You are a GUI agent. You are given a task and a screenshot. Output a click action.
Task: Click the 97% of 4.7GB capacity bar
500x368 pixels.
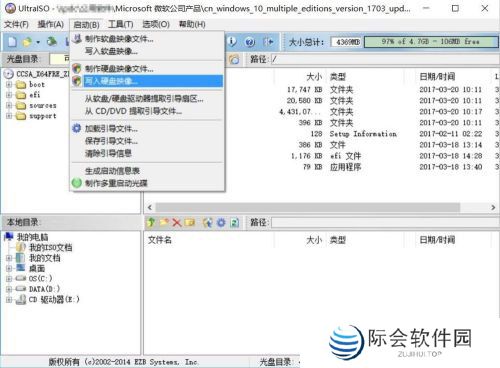tap(431, 42)
